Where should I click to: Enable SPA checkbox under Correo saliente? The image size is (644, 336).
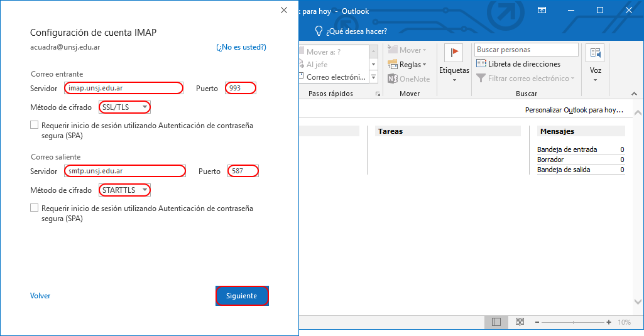34,208
